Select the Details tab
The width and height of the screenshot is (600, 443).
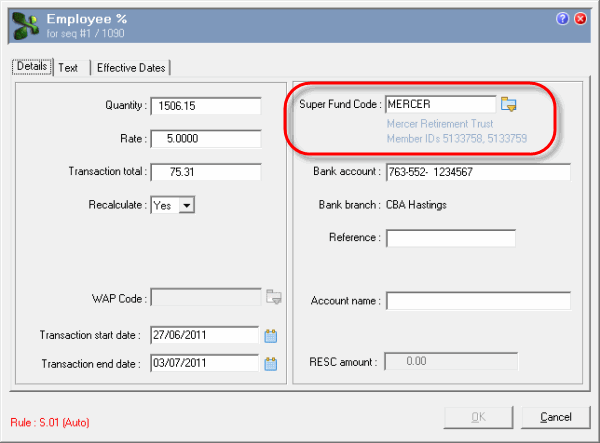click(32, 67)
